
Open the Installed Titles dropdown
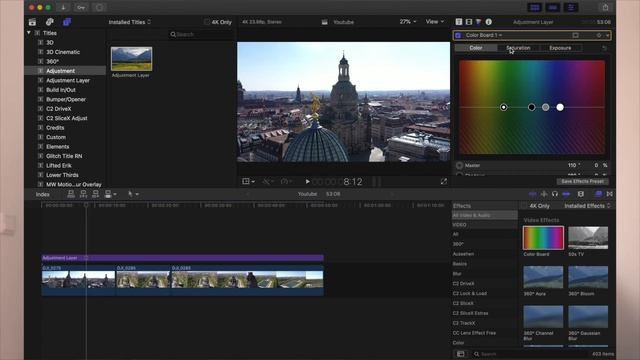click(129, 22)
